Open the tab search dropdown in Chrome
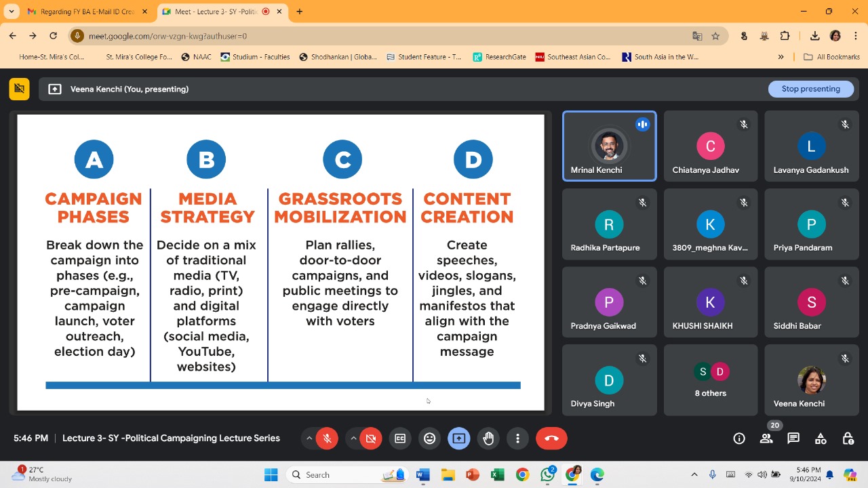Viewport: 868px width, 488px height. [12, 12]
